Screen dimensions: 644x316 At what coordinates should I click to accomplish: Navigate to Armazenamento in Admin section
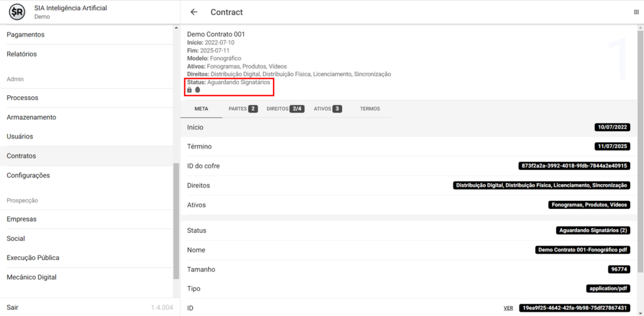point(31,117)
